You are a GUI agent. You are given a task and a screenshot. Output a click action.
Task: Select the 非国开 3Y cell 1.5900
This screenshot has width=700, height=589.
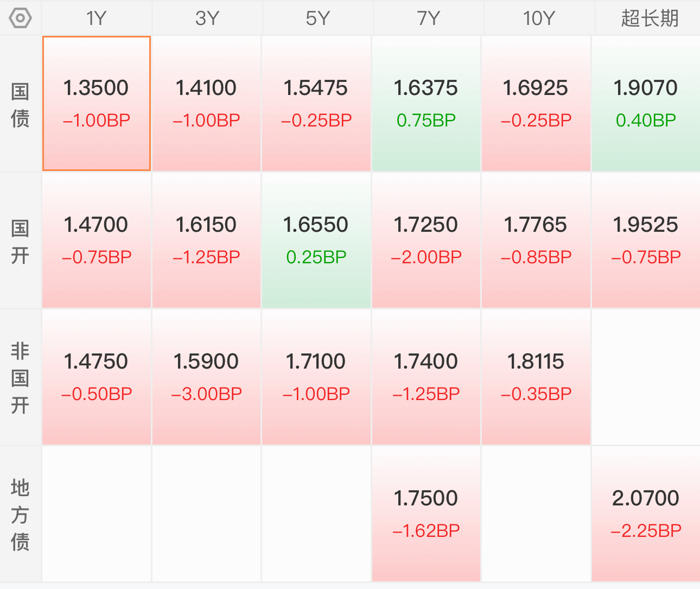click(x=206, y=377)
